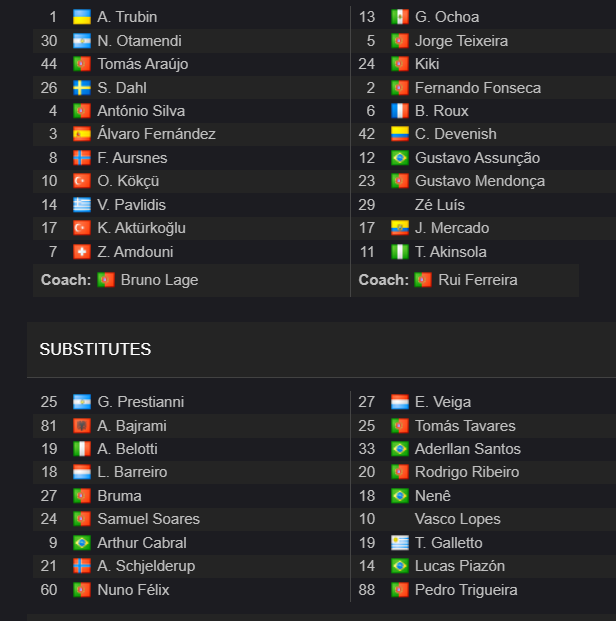616x621 pixels.
Task: Click the Nigeria flag beside T. Akinsola
Action: tap(400, 252)
